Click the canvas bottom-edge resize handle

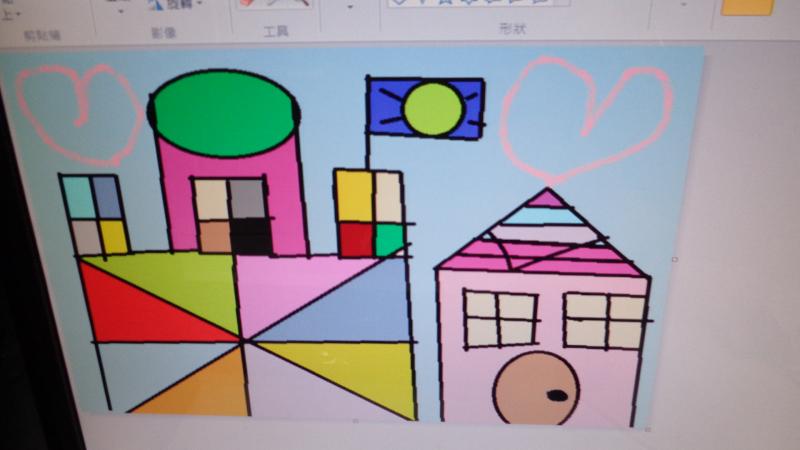pos(356,421)
